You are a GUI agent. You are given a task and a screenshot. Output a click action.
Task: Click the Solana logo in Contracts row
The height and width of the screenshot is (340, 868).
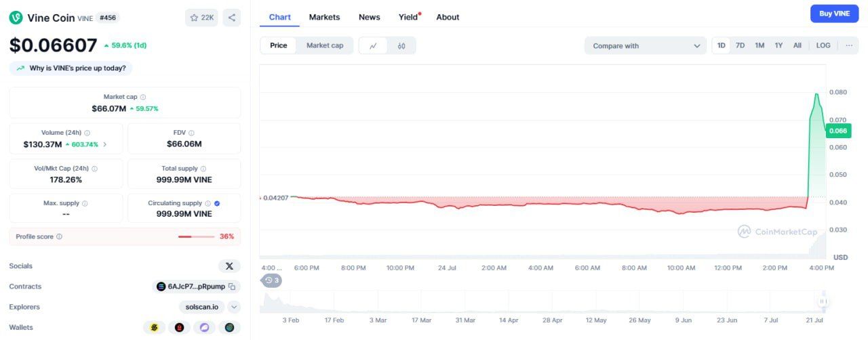(x=161, y=286)
